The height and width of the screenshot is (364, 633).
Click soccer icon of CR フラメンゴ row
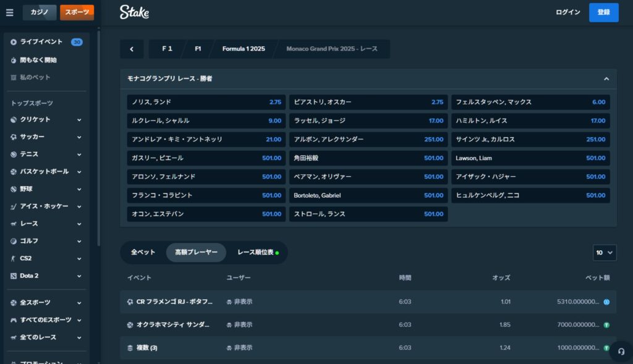point(130,302)
